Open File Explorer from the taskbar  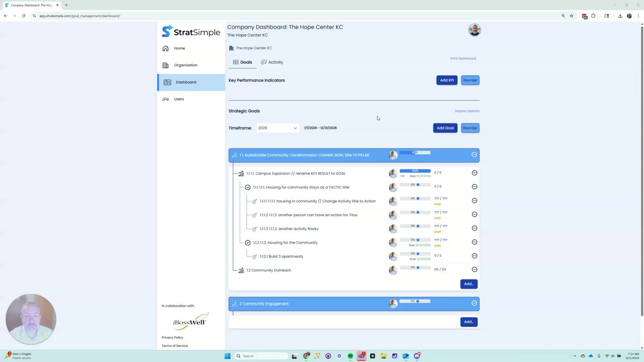pyautogui.click(x=383, y=356)
